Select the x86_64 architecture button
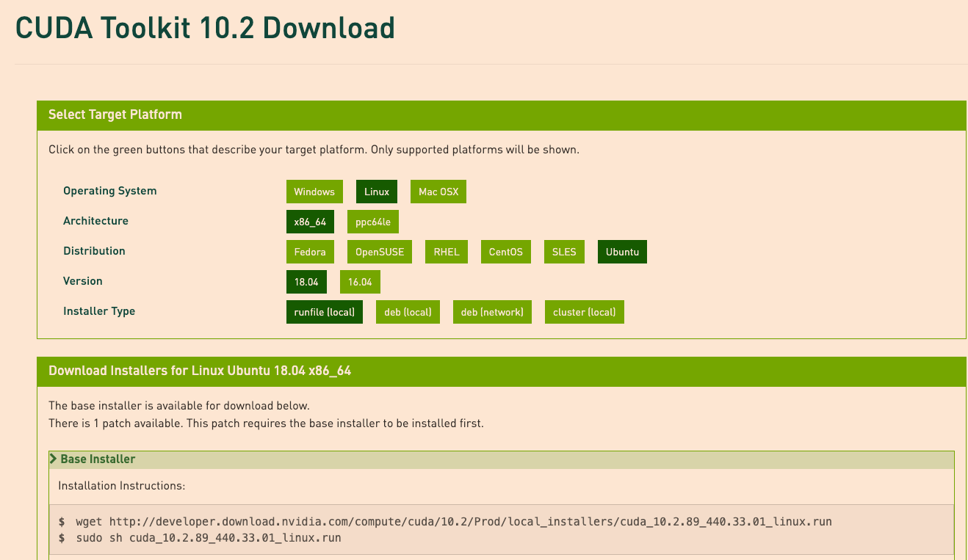The image size is (968, 560). pos(310,222)
